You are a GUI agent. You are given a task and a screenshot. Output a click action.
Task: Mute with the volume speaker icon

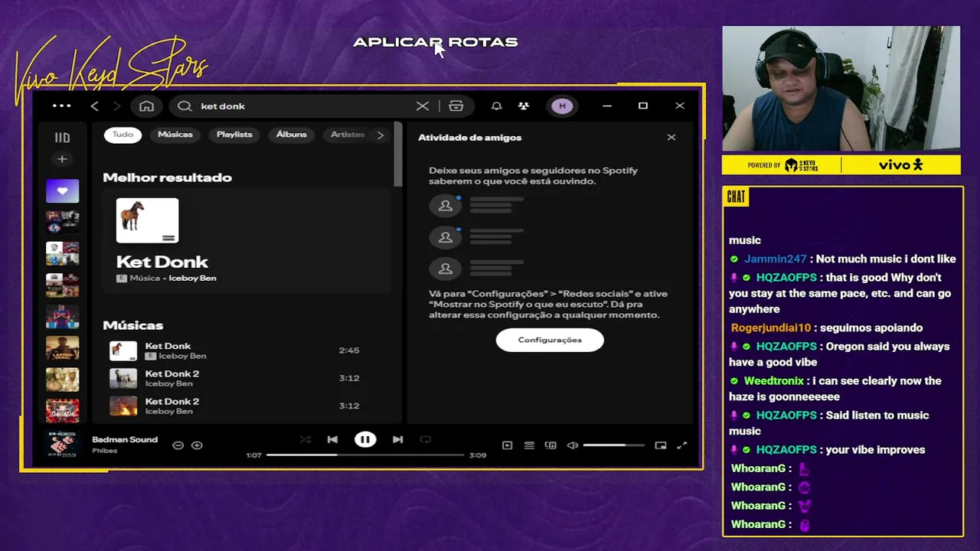[x=572, y=445]
